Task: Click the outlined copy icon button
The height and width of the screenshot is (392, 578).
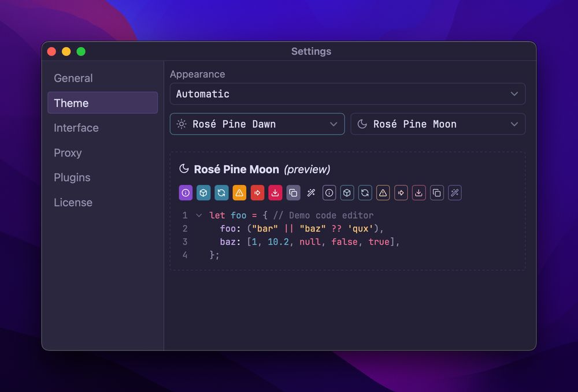Action: [x=437, y=193]
